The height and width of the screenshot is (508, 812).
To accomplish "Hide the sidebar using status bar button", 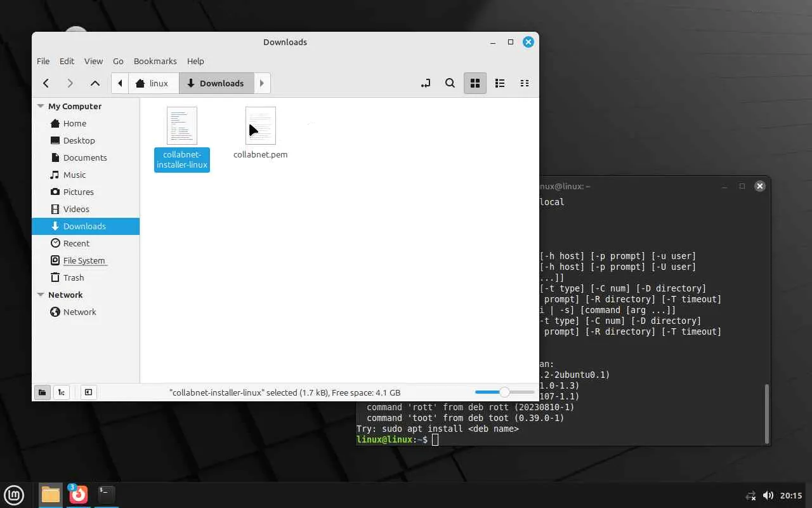I will click(88, 392).
